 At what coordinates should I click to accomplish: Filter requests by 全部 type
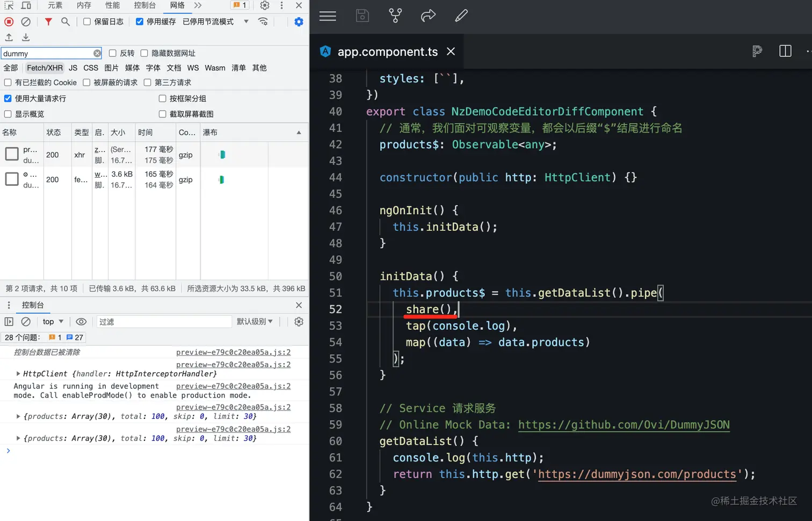(11, 68)
